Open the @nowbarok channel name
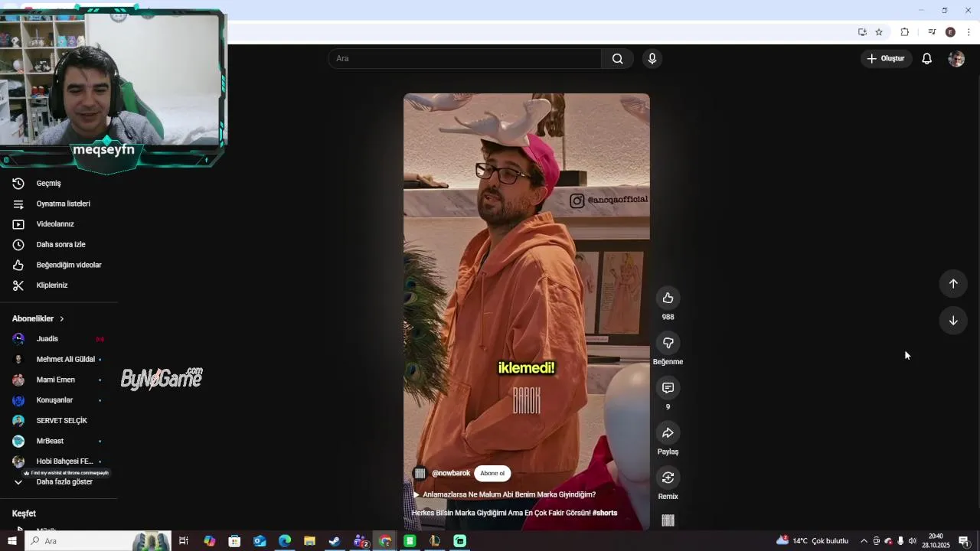980x551 pixels. tap(451, 473)
